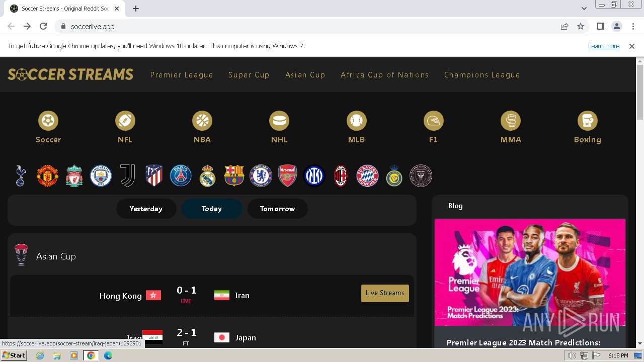Select the Atletico Madrid crest
The width and height of the screenshot is (644, 362).
154,176
